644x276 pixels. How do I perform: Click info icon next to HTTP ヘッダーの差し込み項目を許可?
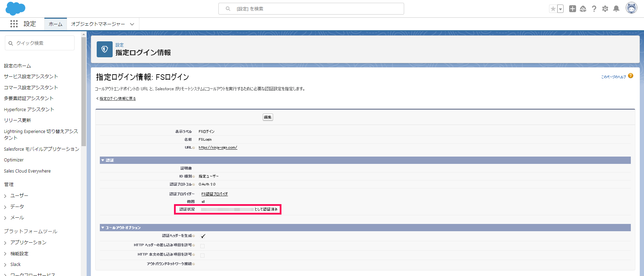(193, 245)
